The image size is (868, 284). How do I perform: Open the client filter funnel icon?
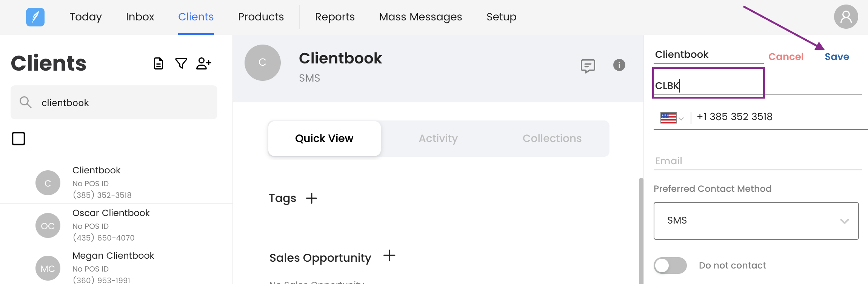coord(181,63)
